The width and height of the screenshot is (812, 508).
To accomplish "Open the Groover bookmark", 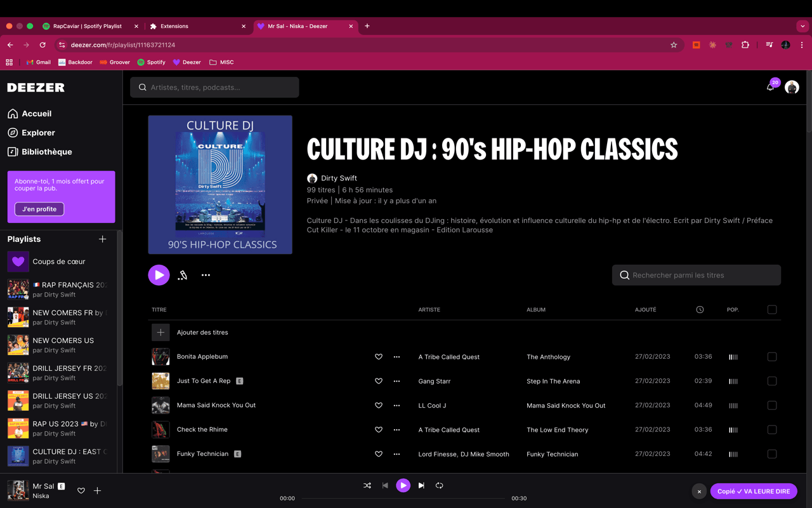I will coord(114,62).
